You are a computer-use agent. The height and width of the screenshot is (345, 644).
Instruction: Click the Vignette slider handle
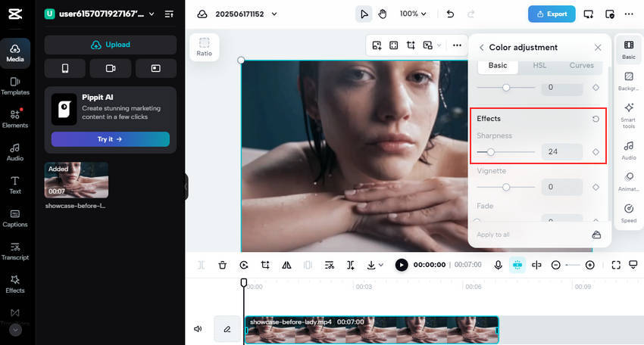point(506,187)
